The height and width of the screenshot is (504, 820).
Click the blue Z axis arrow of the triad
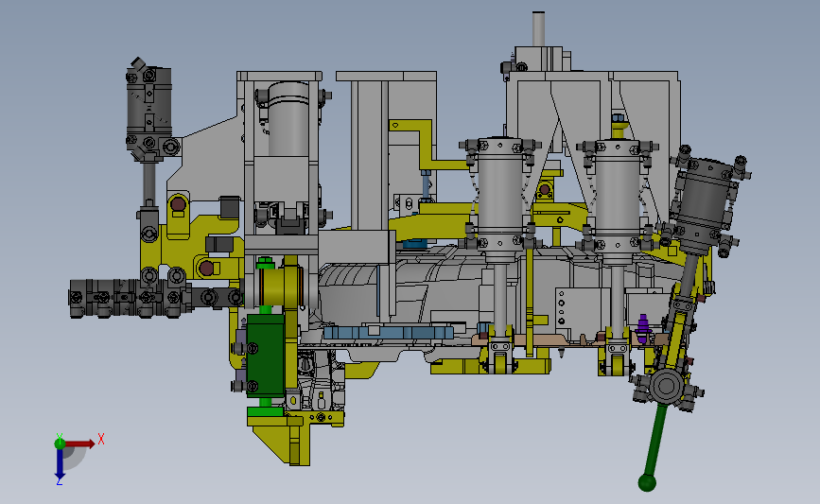pos(60,464)
